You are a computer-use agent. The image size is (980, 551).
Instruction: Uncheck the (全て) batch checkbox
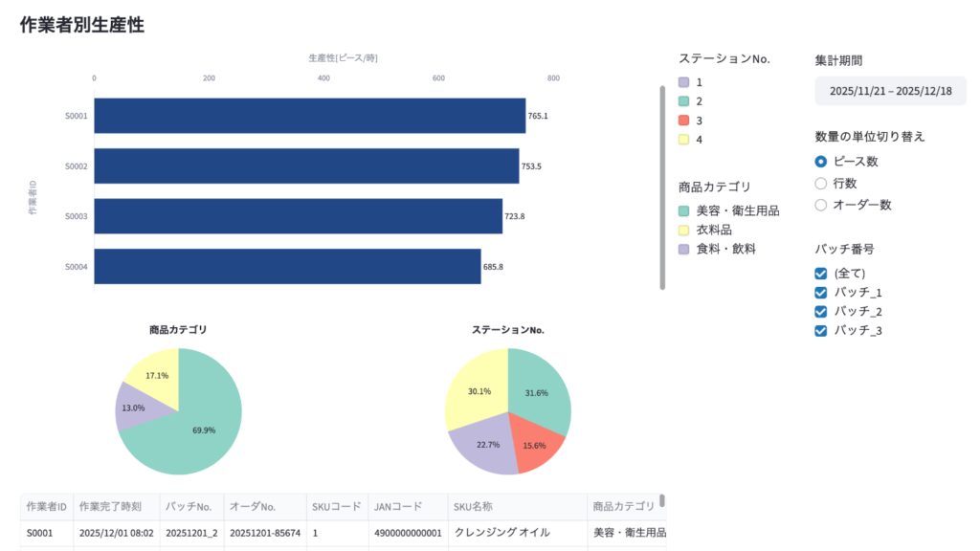[x=820, y=274]
